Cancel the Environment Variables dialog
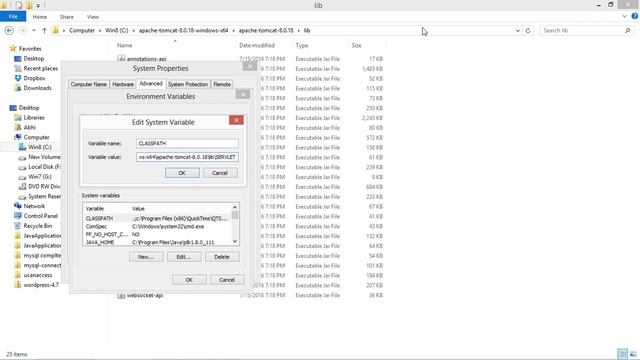The width and height of the screenshot is (640, 360). (x=227, y=280)
